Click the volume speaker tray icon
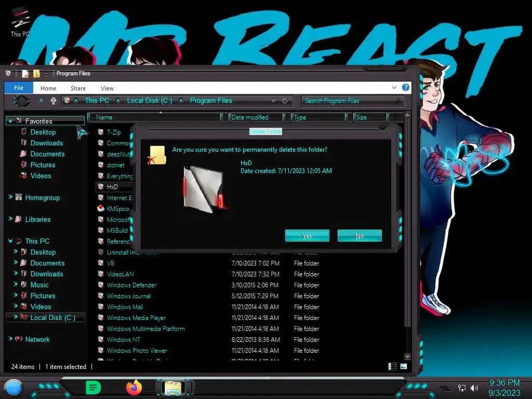The image size is (532, 399). coord(474,388)
